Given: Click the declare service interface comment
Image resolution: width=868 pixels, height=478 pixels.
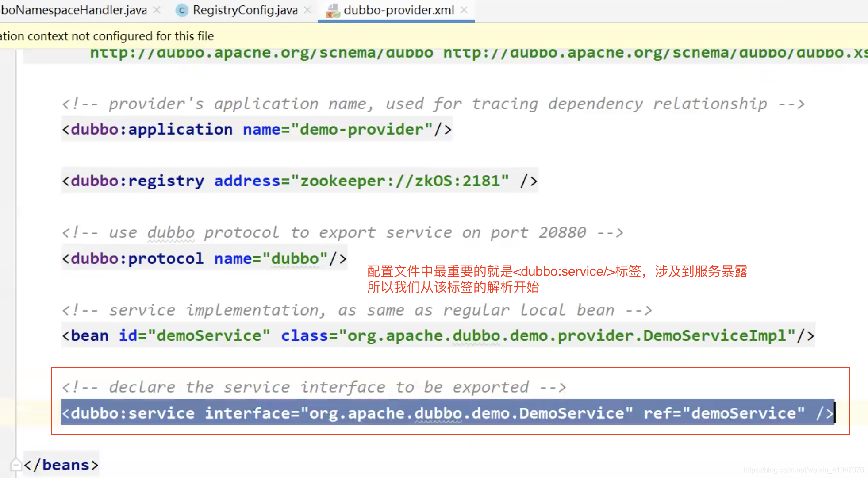Looking at the screenshot, I should tap(314, 387).
